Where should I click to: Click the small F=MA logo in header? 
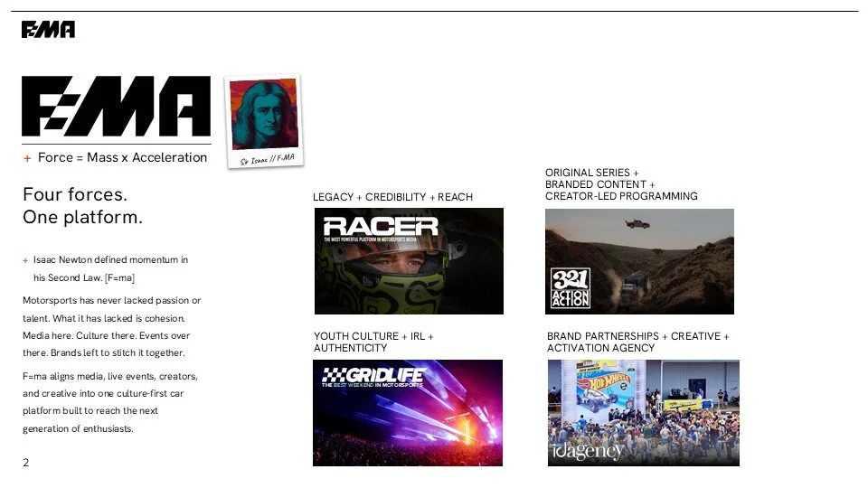pyautogui.click(x=48, y=29)
